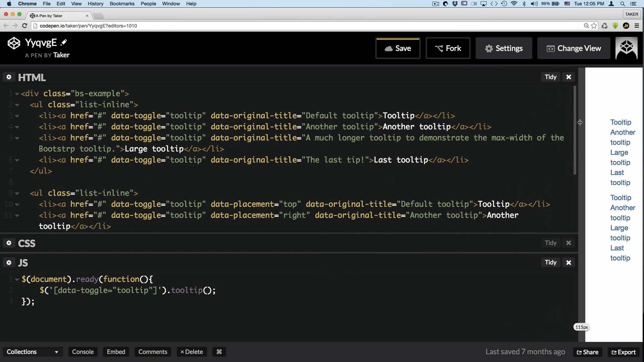Click pencil icon to rename pen

click(x=64, y=43)
